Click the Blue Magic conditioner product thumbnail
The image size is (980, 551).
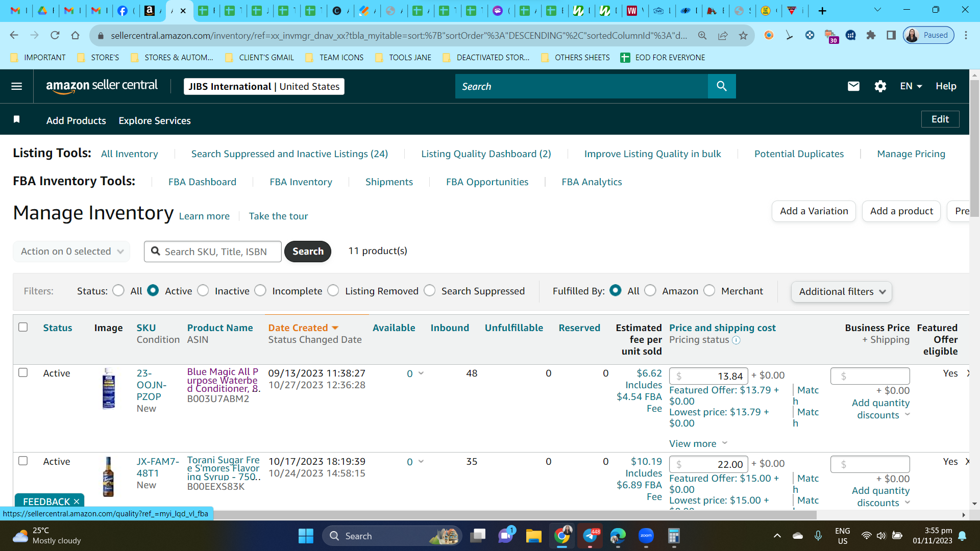click(x=109, y=389)
